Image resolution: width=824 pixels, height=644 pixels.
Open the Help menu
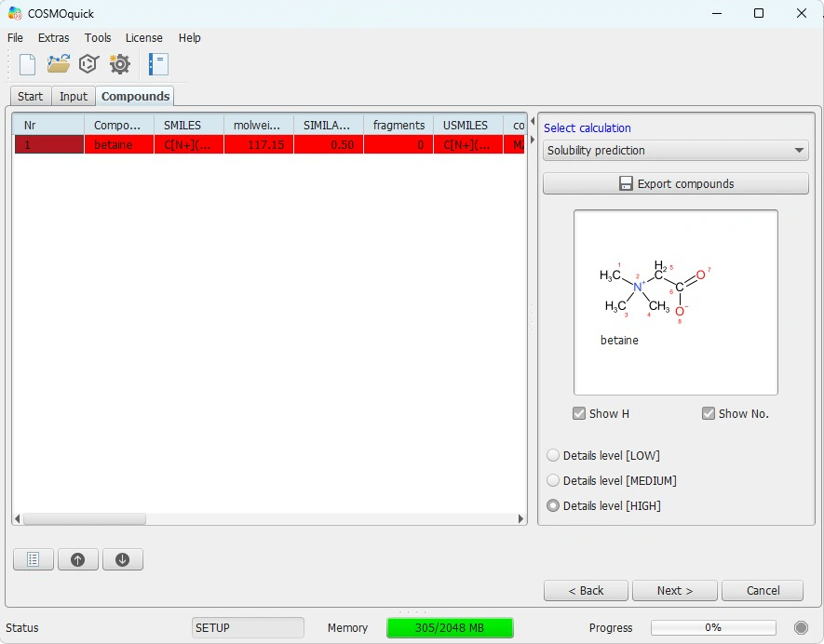point(190,38)
